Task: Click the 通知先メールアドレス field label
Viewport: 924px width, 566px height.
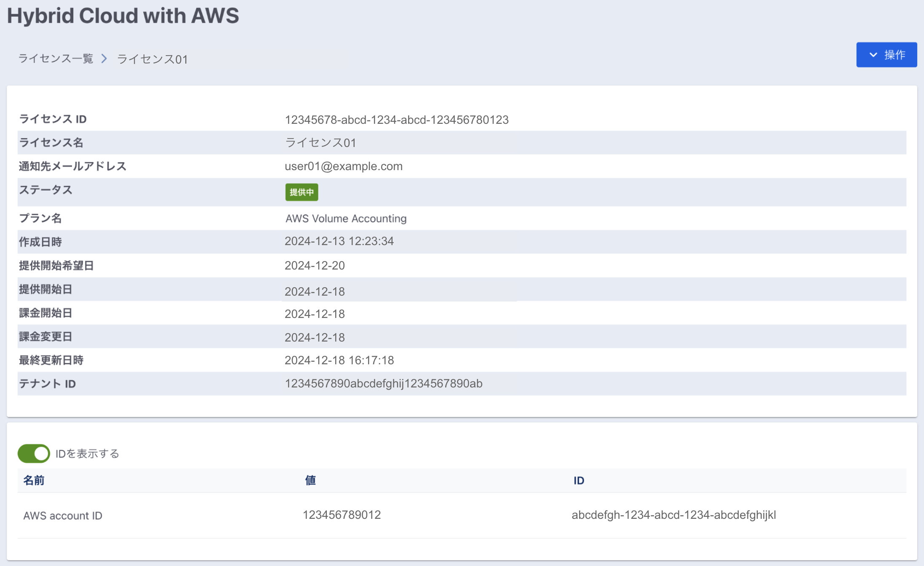Action: [x=72, y=166]
